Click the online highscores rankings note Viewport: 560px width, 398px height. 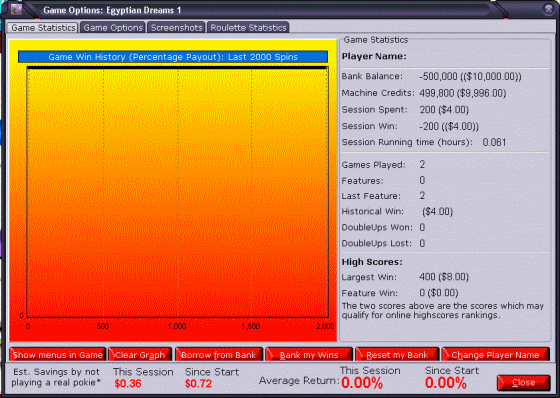[x=443, y=310]
